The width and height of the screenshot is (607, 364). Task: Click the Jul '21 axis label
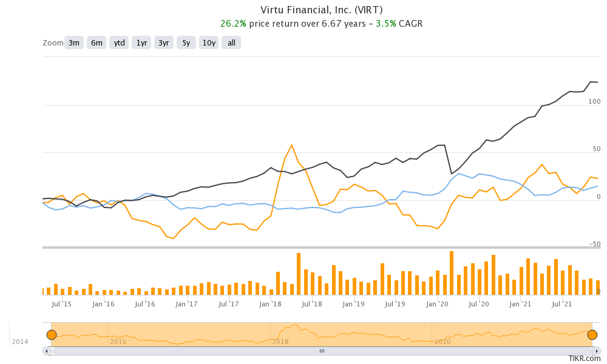click(561, 304)
